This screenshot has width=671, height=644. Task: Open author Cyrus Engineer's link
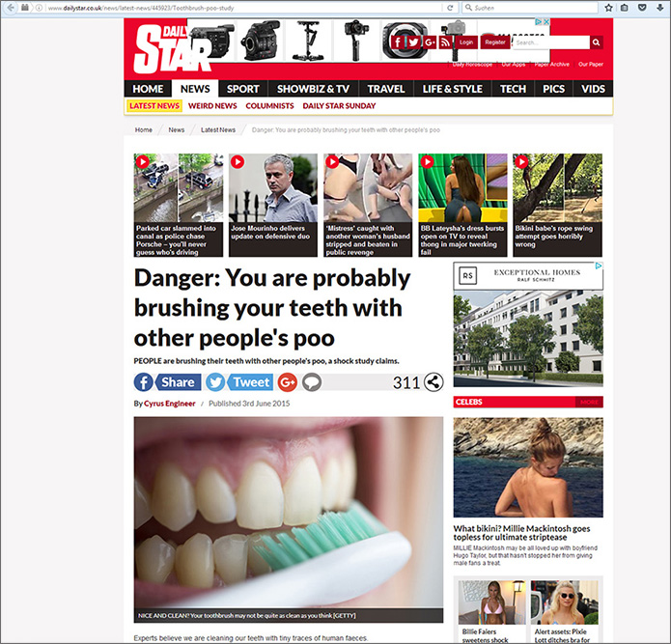170,404
